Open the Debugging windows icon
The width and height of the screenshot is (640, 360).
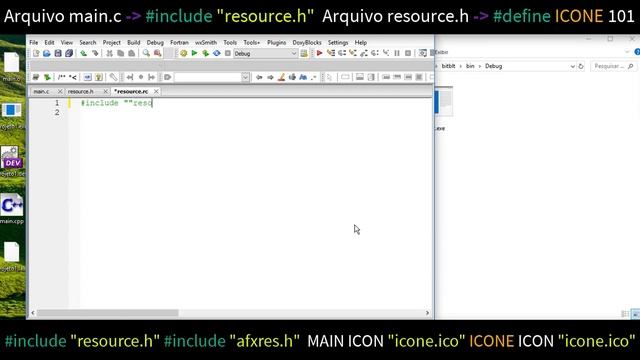tap(423, 53)
